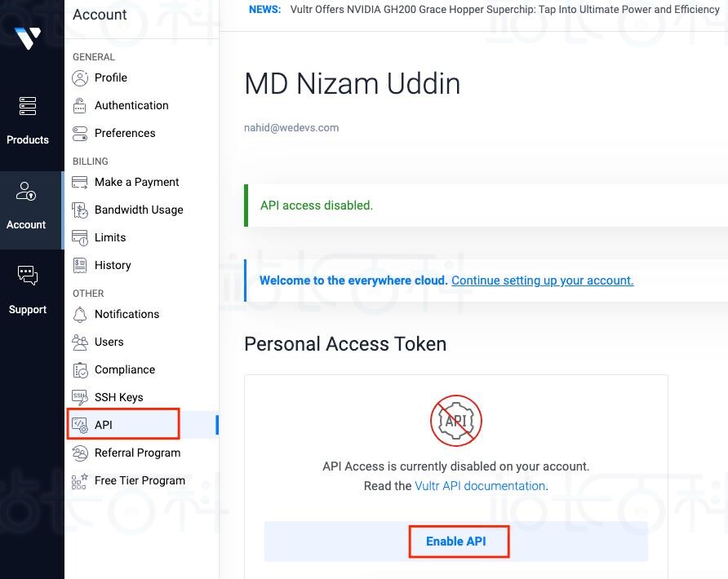Click the Preferences toggles icon
The width and height of the screenshot is (728, 579).
point(80,133)
